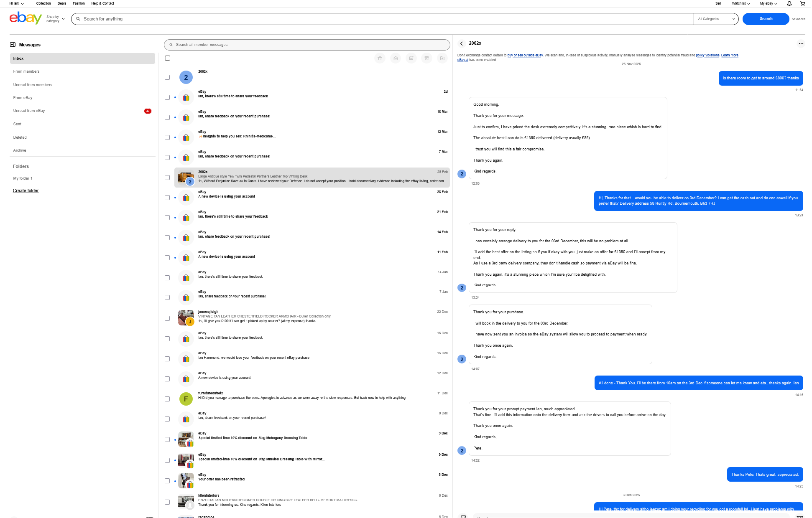Expand the 'Hi Ian!' account dropdown
812x518 pixels.
17,3
